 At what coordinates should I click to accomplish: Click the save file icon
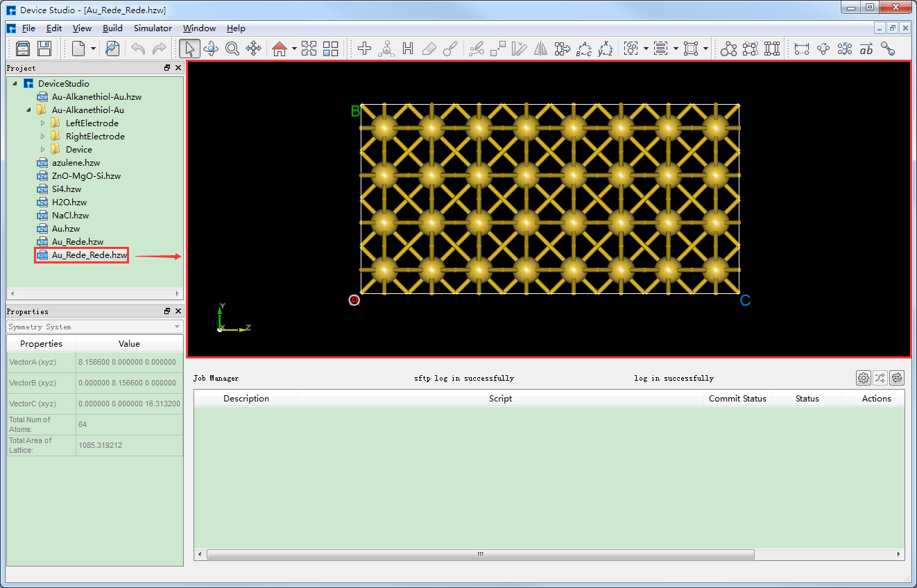pyautogui.click(x=43, y=49)
